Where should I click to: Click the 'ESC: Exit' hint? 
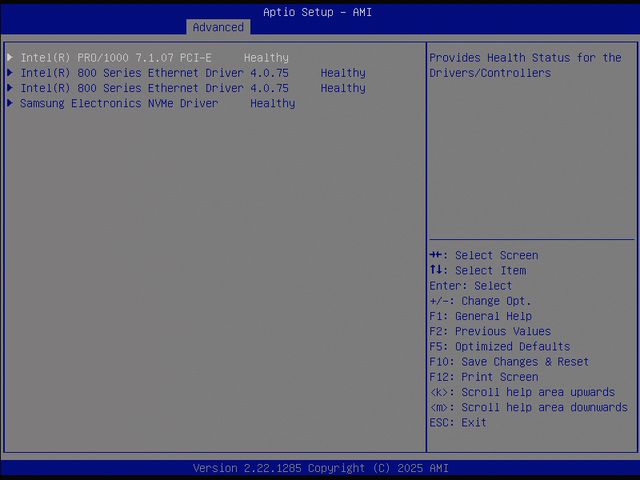(458, 422)
